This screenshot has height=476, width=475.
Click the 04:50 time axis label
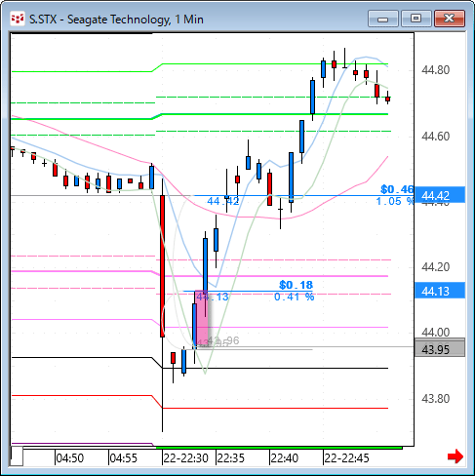[x=70, y=457]
